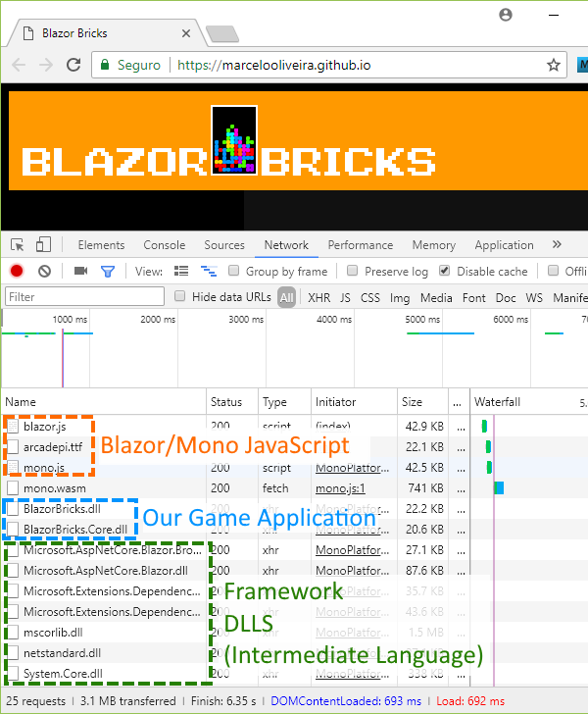Sort by the Initiator column header
Viewport: 588px width, 714px height.
354,402
